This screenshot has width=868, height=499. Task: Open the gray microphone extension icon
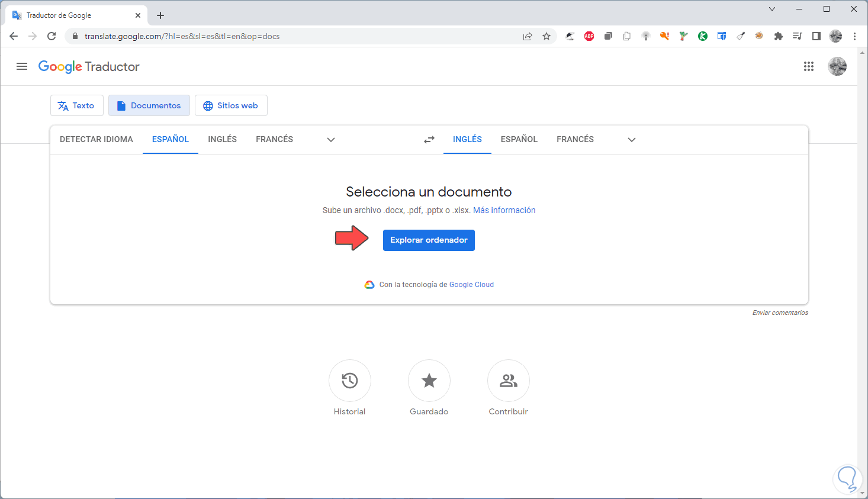point(646,36)
